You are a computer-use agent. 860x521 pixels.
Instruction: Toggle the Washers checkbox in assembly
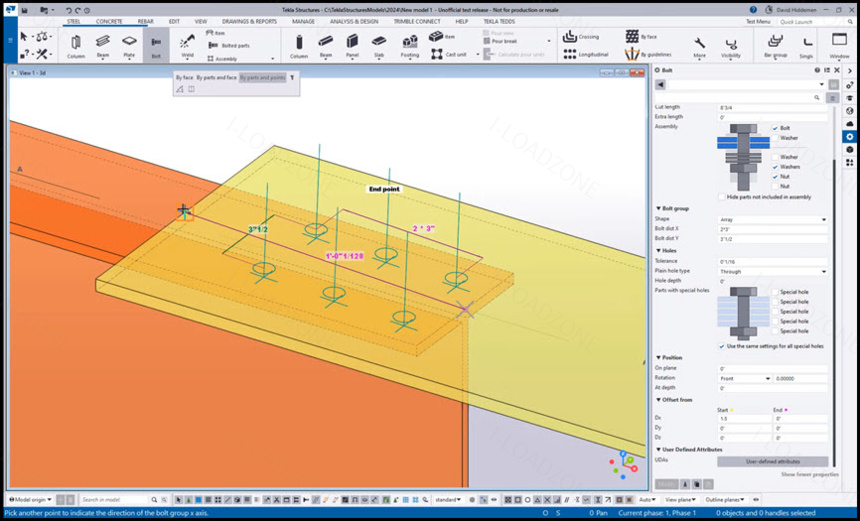(x=776, y=167)
